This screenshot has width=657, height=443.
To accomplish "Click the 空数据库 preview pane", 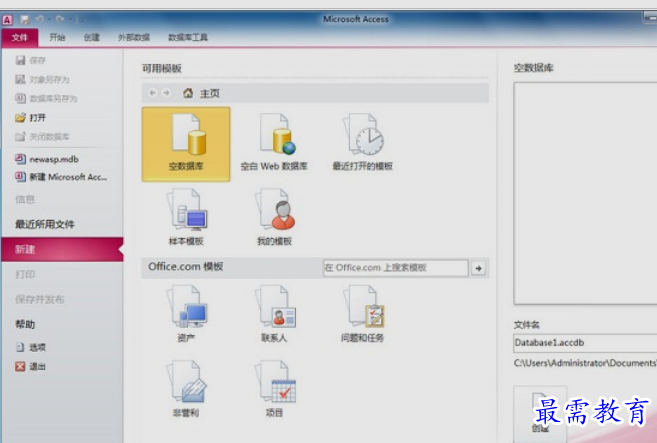I will tap(585, 193).
